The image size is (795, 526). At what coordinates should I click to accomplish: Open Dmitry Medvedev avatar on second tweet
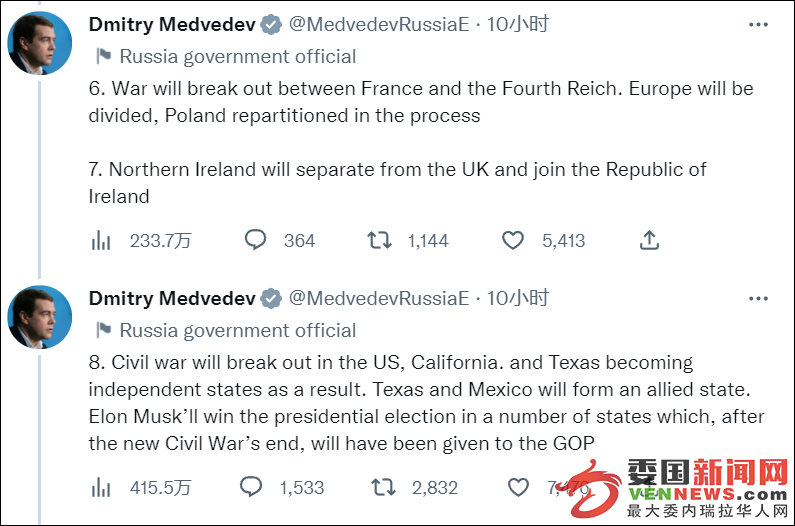click(40, 318)
